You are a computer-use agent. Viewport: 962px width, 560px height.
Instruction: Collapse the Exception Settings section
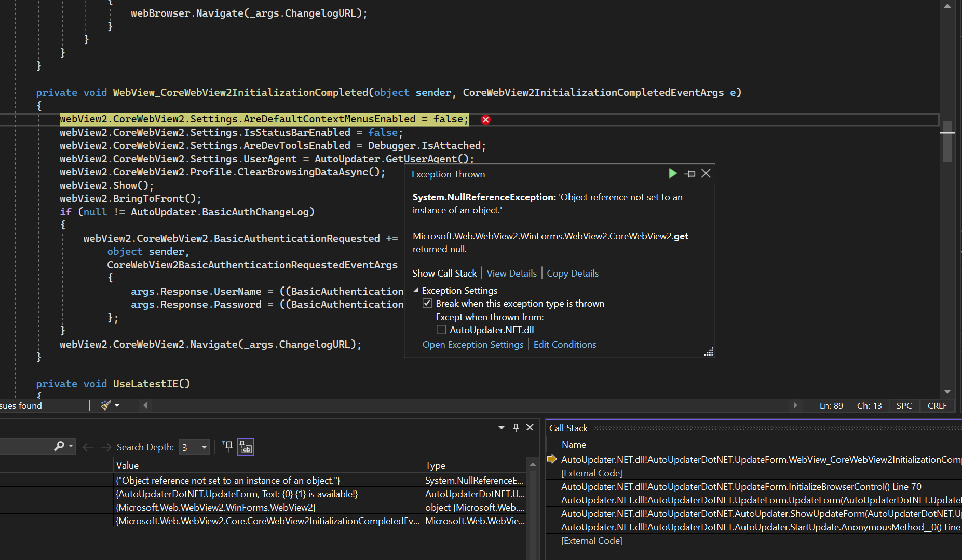click(x=416, y=290)
